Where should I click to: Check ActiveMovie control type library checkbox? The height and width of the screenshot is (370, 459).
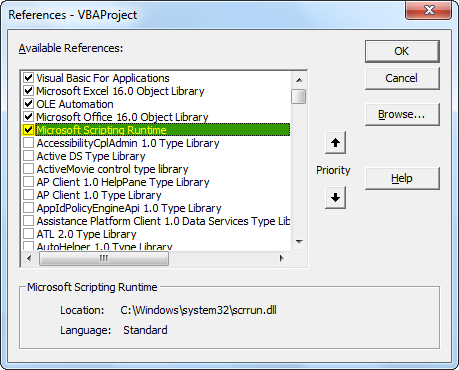click(28, 169)
